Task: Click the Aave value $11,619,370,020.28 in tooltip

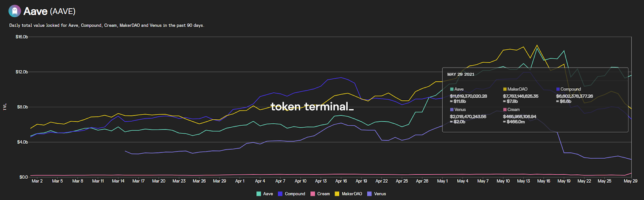Action: (x=469, y=96)
